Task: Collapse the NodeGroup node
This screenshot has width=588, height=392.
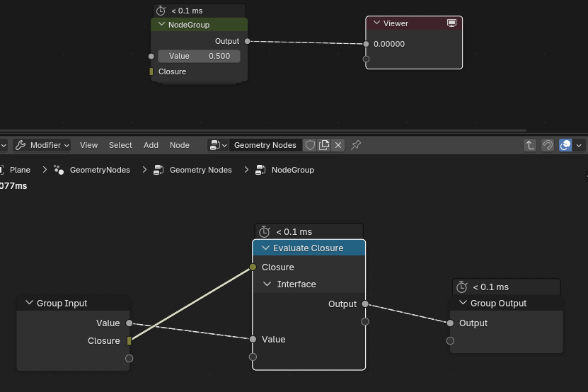Action: tap(161, 24)
